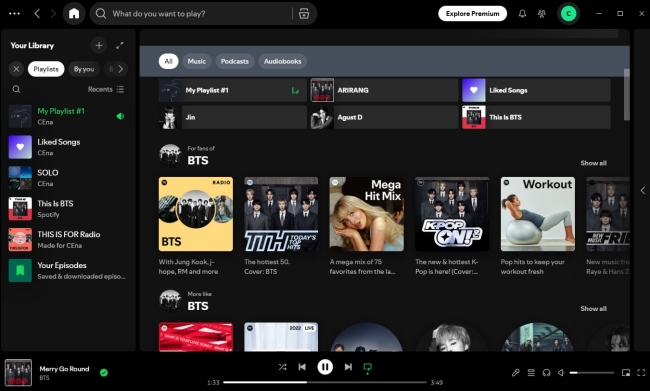Select the Playlists filter chip
650x391 pixels.
coord(46,69)
